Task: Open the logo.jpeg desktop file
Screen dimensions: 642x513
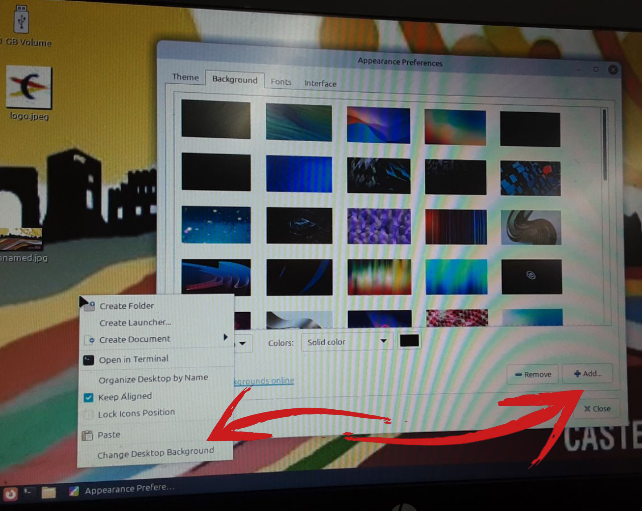Action: click(x=29, y=90)
